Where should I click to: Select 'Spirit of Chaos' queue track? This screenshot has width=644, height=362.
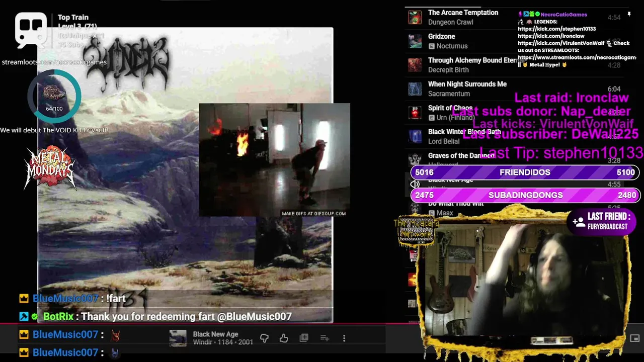[450, 108]
